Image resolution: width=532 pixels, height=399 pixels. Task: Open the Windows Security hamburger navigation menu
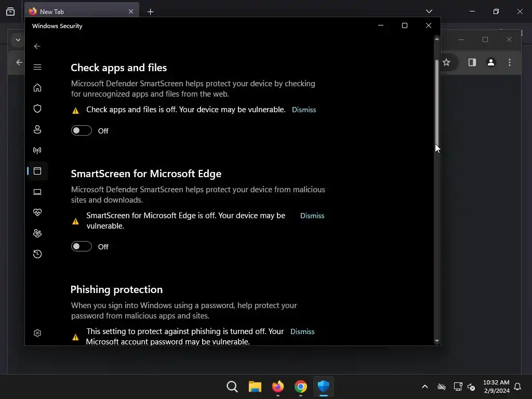[x=37, y=67]
